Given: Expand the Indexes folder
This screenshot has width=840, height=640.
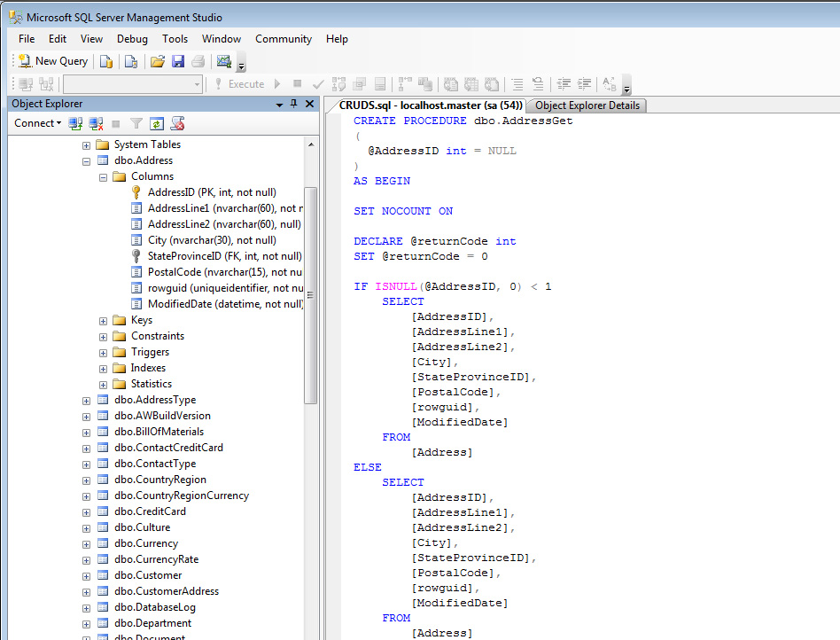Looking at the screenshot, I should point(103,369).
